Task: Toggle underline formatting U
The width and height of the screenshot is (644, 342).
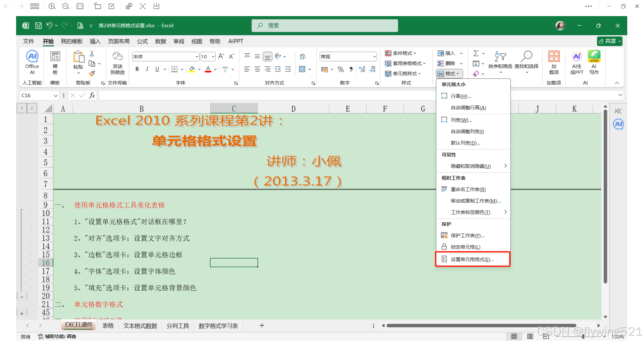Action: [x=157, y=69]
